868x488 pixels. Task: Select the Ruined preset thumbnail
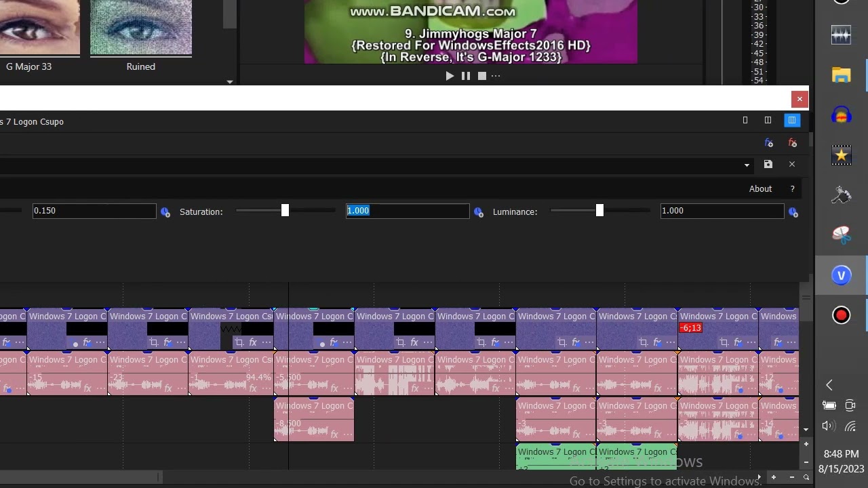pyautogui.click(x=141, y=27)
